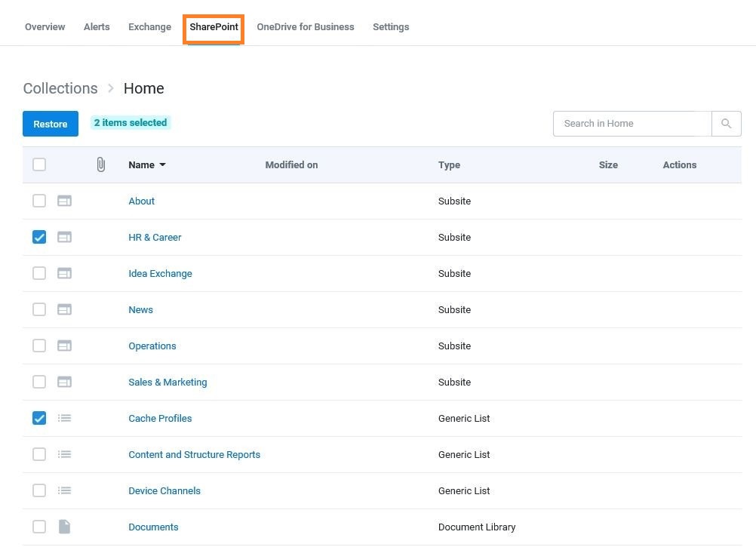Click the subsite icon next to News
This screenshot has height=547, width=756.
(65, 309)
